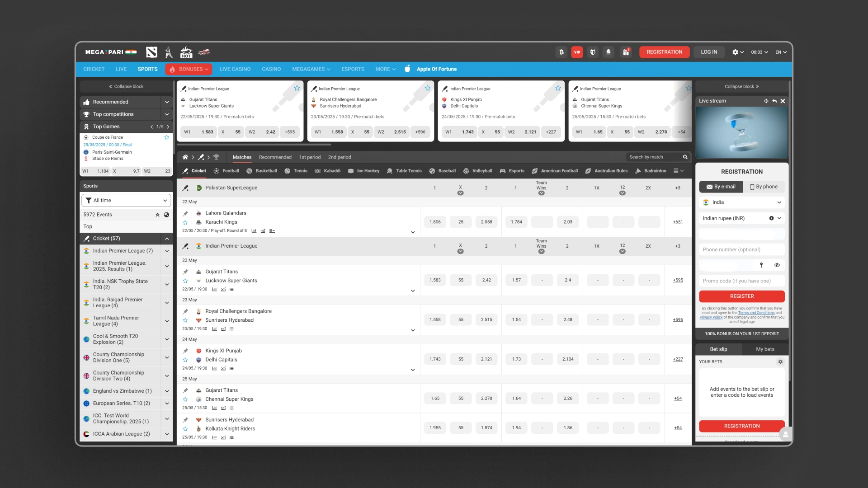The image size is (868, 488).
Task: Open the CRICKET top menu
Action: (x=94, y=69)
